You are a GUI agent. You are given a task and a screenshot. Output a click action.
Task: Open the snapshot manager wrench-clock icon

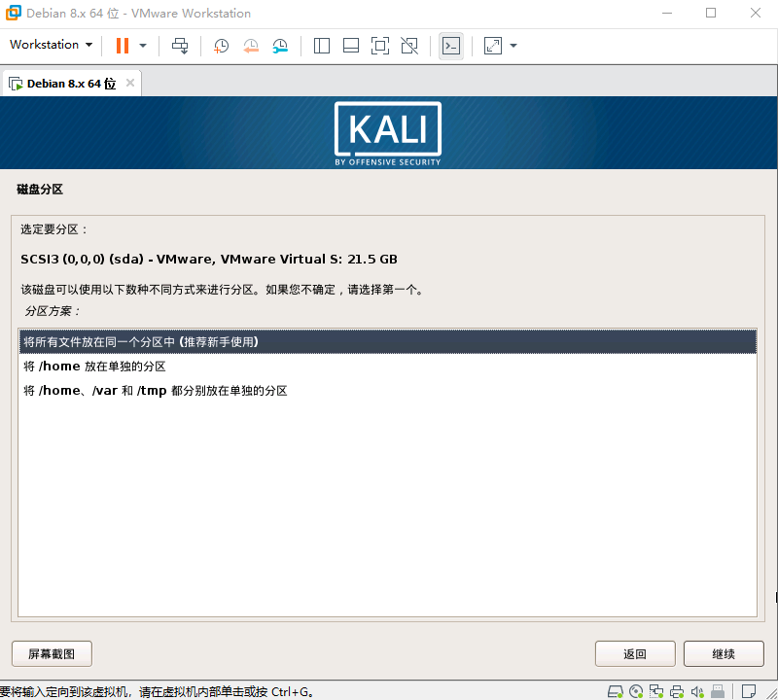point(280,46)
